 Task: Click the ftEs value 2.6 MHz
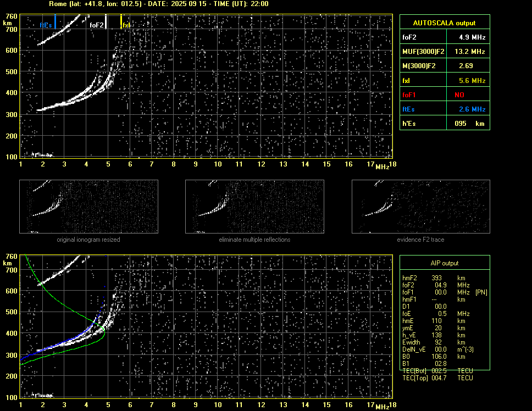[472, 109]
